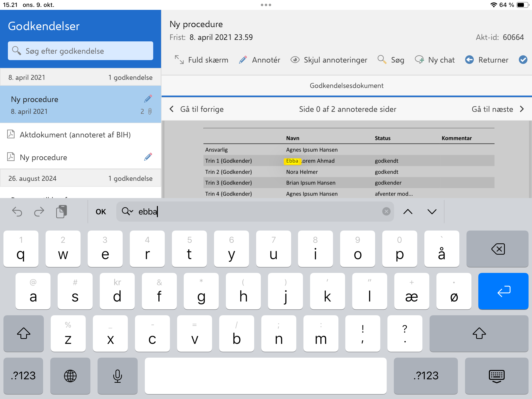Tap the Wi-Fi status icon
Screen dimensions: 532x399
(x=494, y=5)
